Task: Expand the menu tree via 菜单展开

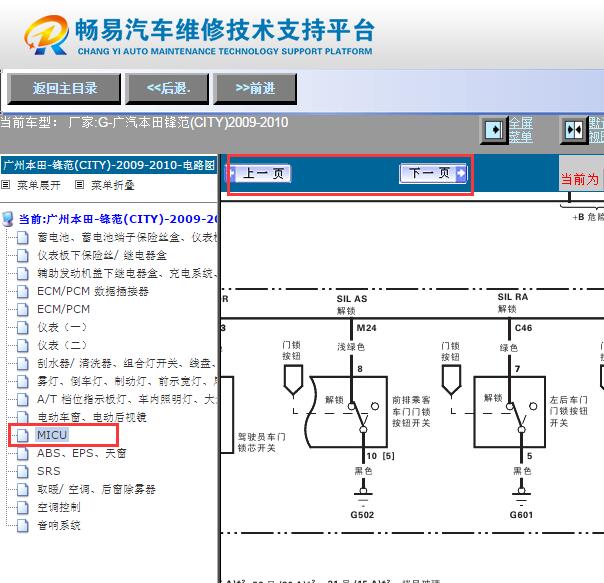Action: coord(39,185)
